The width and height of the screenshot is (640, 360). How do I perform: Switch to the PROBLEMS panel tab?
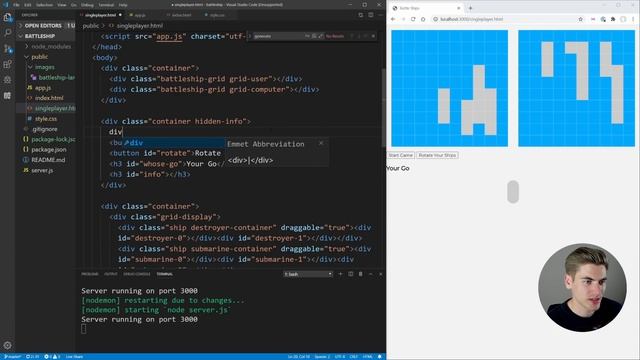[x=90, y=274]
